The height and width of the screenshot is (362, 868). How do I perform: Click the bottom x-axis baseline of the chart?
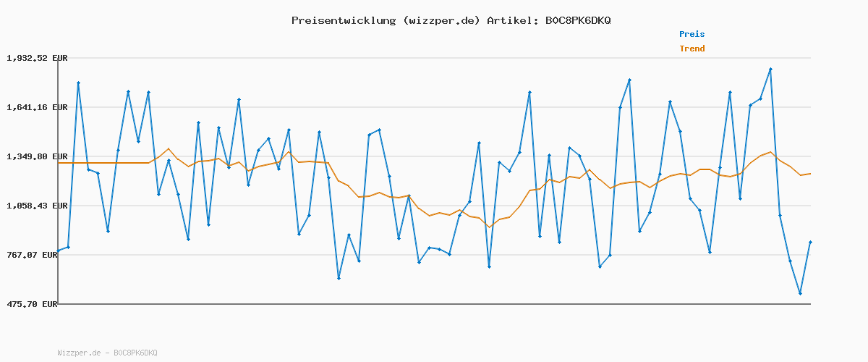click(x=434, y=304)
